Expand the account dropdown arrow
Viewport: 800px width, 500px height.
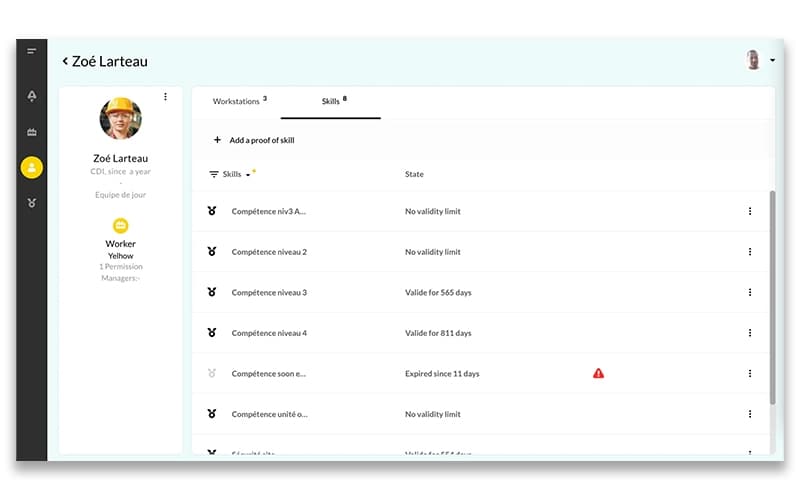(x=772, y=60)
